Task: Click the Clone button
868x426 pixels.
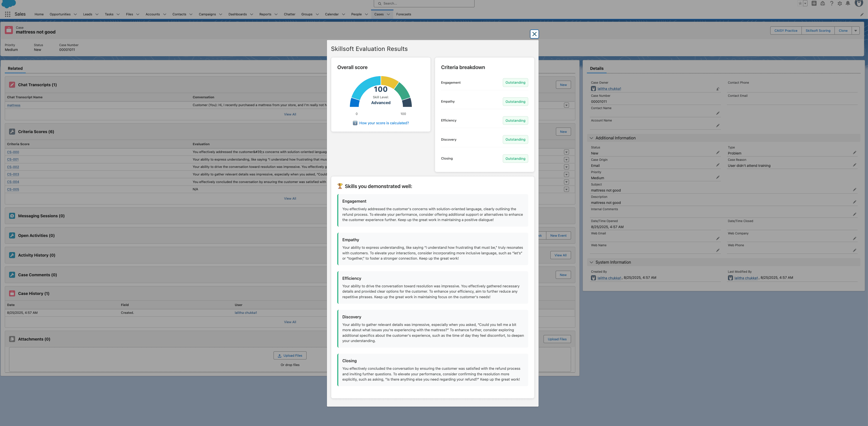Action: point(843,31)
